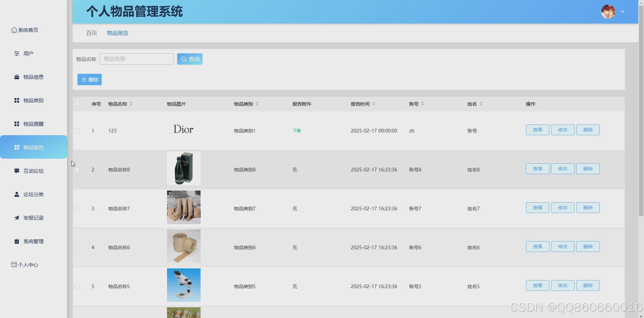This screenshot has height=318, width=644.
Task: Click the home icon beside 系统首页
Action: (x=14, y=30)
